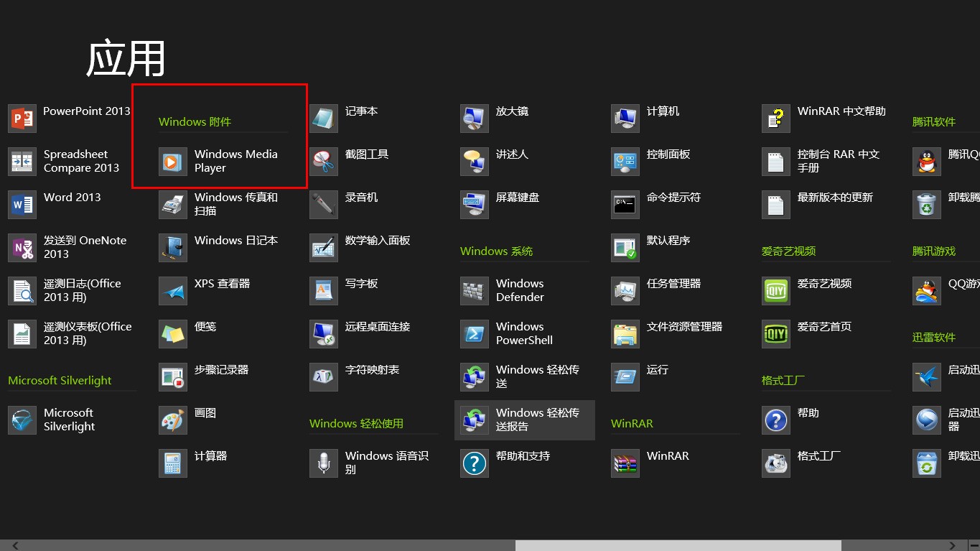Image resolution: width=980 pixels, height=551 pixels.
Task: Launch the XPS 查看器 icon
Action: coord(173,291)
